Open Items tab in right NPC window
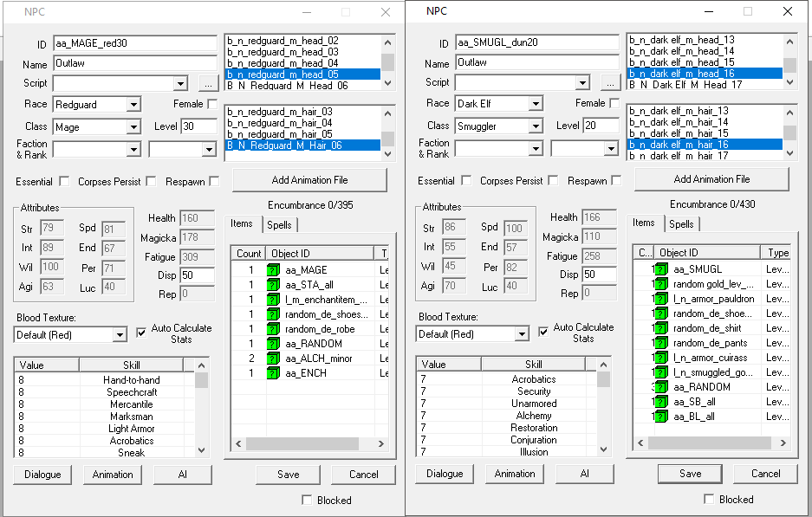The height and width of the screenshot is (517, 812). [x=644, y=223]
